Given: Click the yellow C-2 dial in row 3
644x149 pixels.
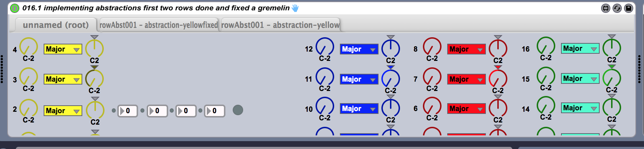Looking at the screenshot, I should tap(29, 77).
